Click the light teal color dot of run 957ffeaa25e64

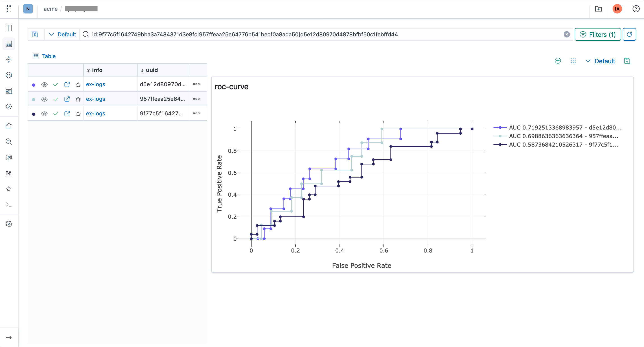pyautogui.click(x=33, y=99)
